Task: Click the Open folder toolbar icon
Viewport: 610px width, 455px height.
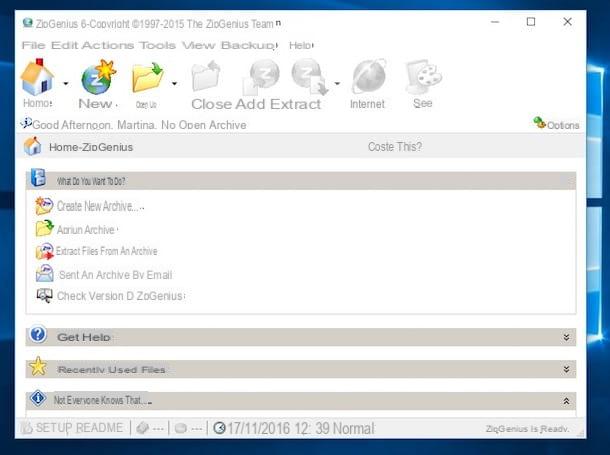Action: pyautogui.click(x=147, y=77)
